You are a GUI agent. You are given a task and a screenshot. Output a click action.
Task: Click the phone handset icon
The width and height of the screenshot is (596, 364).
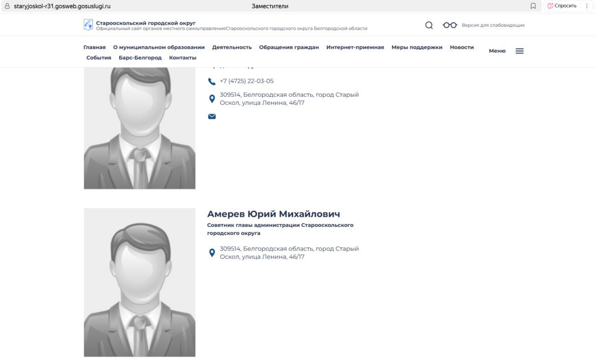click(x=212, y=81)
